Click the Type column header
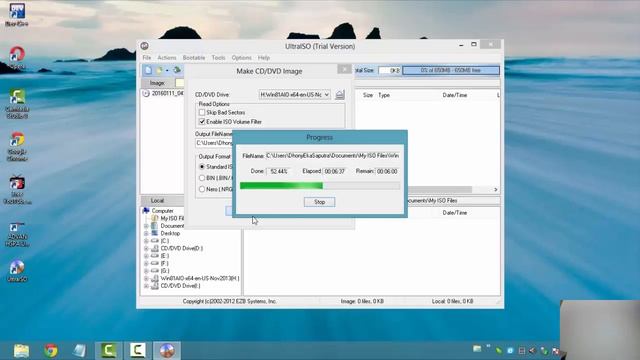Viewport: 640px width, 360px height. coord(384,95)
